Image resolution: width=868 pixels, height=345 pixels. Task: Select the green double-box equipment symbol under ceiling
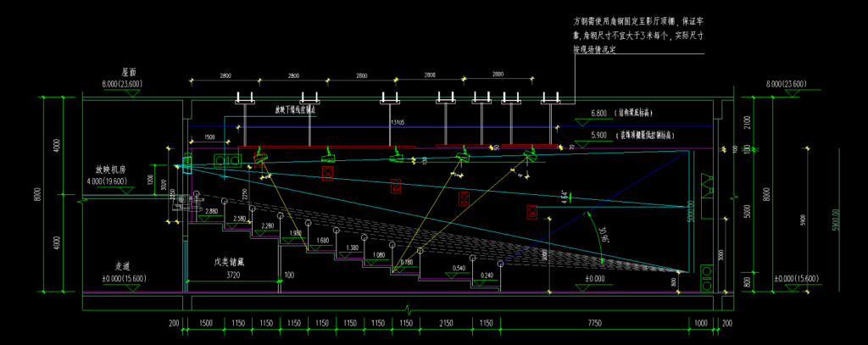coord(225,159)
